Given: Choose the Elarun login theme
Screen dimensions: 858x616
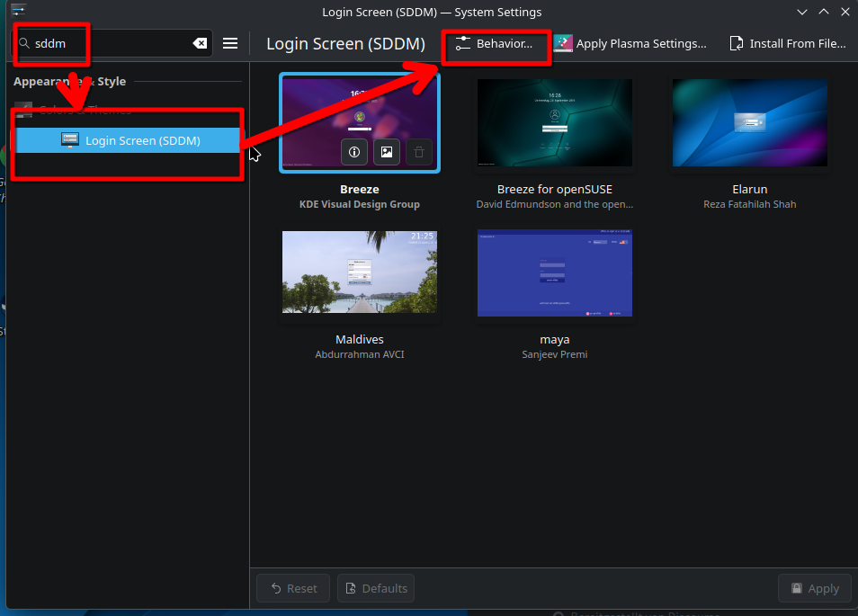Looking at the screenshot, I should click(749, 123).
